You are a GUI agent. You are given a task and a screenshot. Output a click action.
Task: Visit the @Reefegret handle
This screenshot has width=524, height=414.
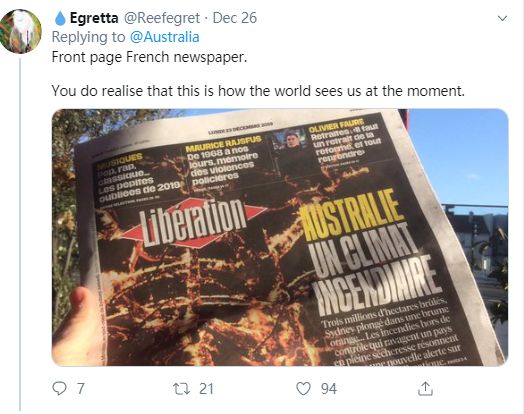162,18
